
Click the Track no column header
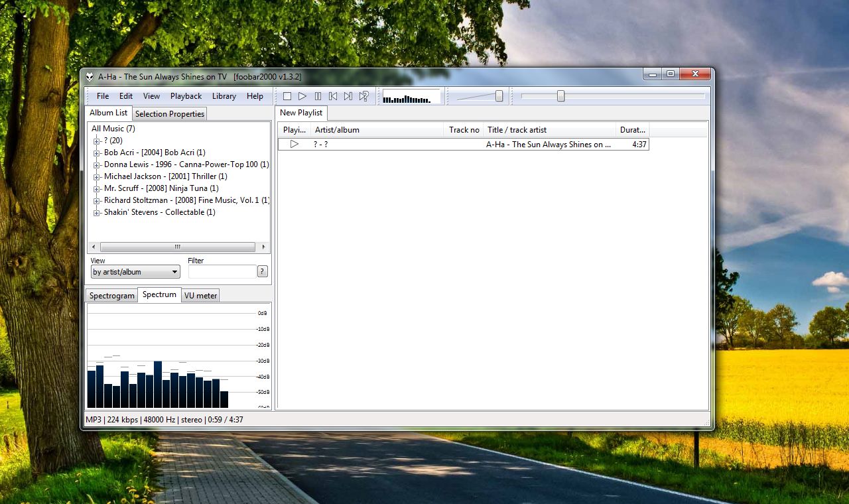pos(464,130)
